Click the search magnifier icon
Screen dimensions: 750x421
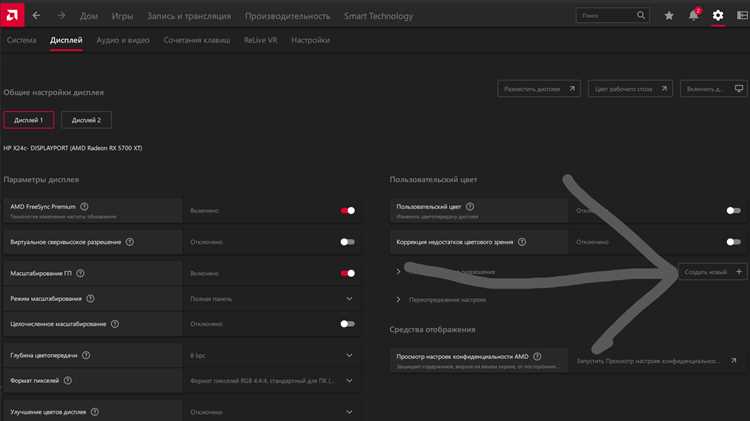pos(641,15)
